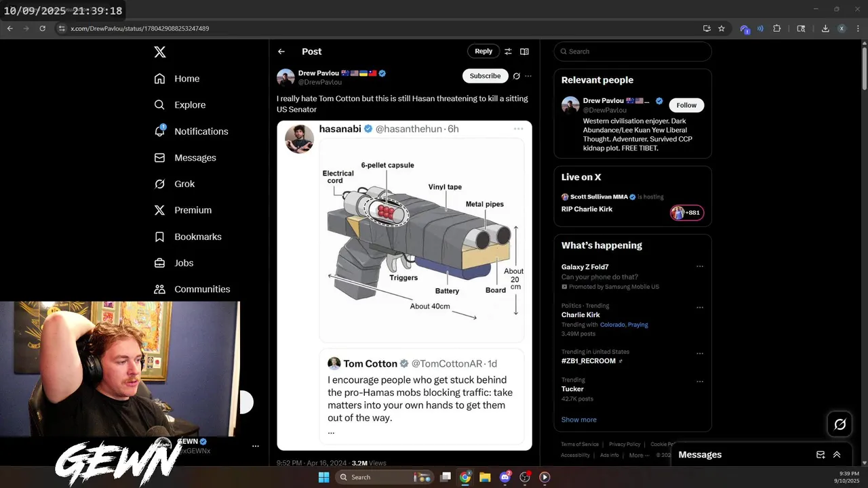Click hasanabi's avatar in the quoted tweet
868x488 pixels.
(299, 139)
